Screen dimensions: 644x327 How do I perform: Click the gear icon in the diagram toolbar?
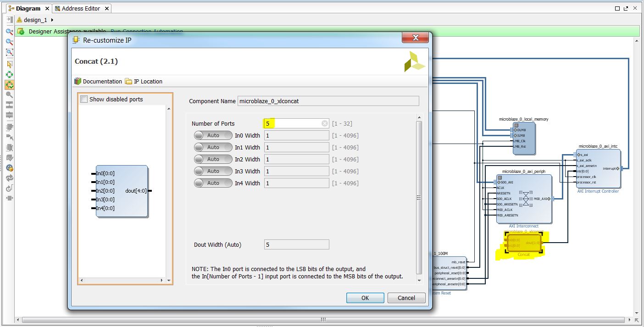click(x=9, y=168)
